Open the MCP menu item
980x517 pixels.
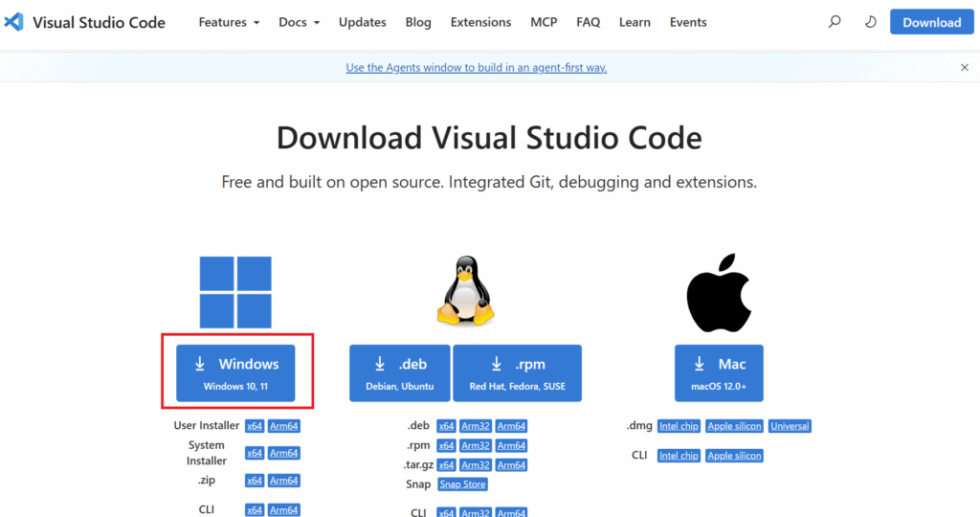point(544,22)
